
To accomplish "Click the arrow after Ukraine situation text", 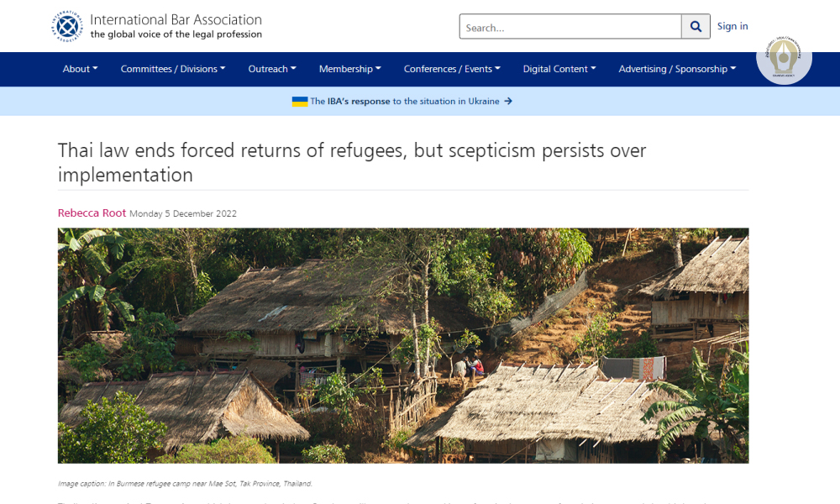I will [x=508, y=102].
